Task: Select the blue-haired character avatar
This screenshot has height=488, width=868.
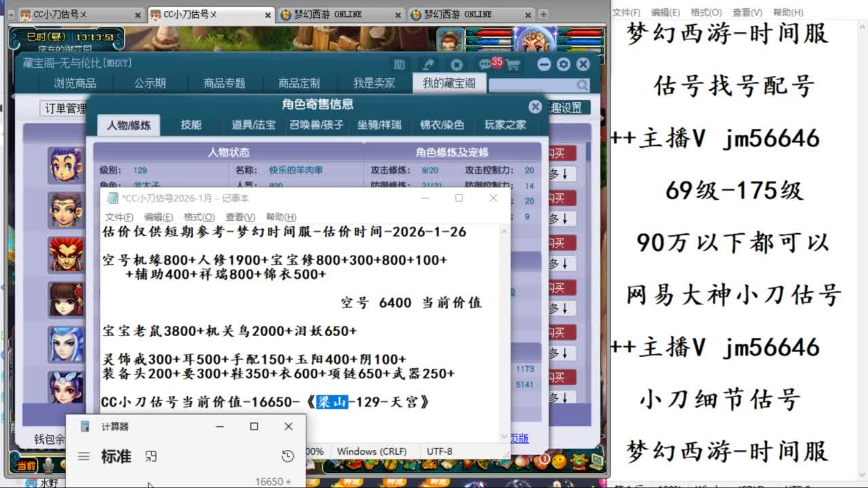Action: point(66,344)
